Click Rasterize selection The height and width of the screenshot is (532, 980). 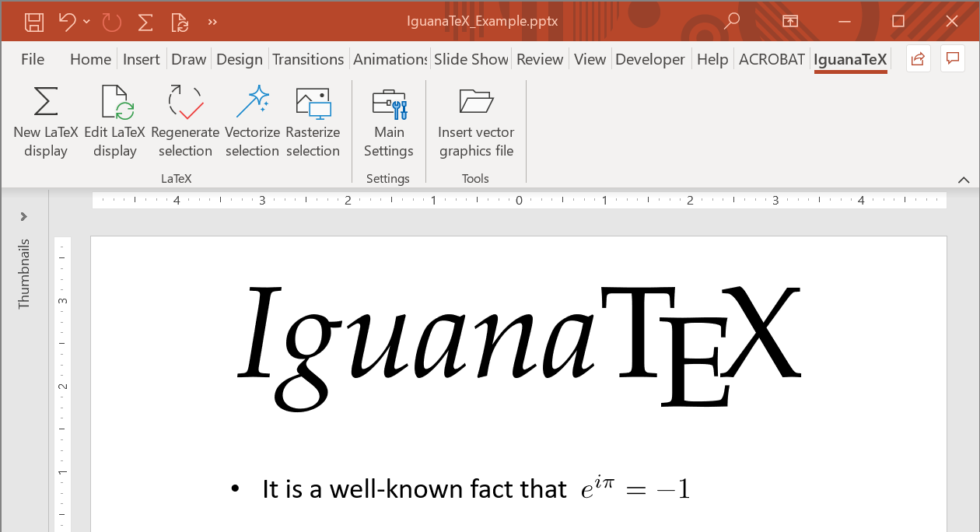[313, 122]
